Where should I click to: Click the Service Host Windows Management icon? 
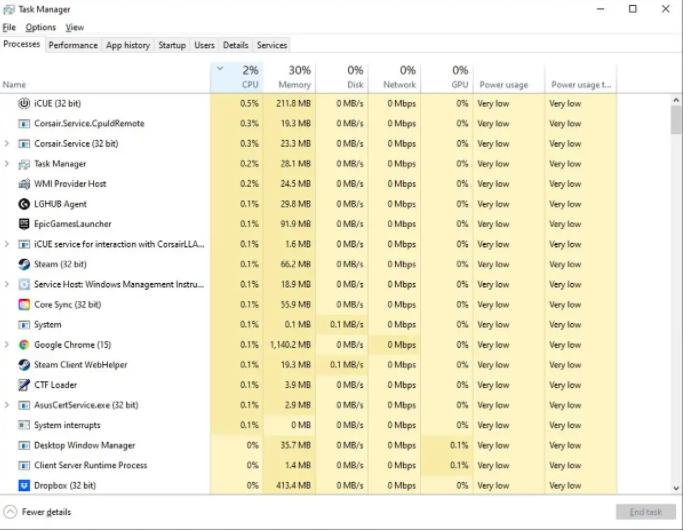point(24,284)
